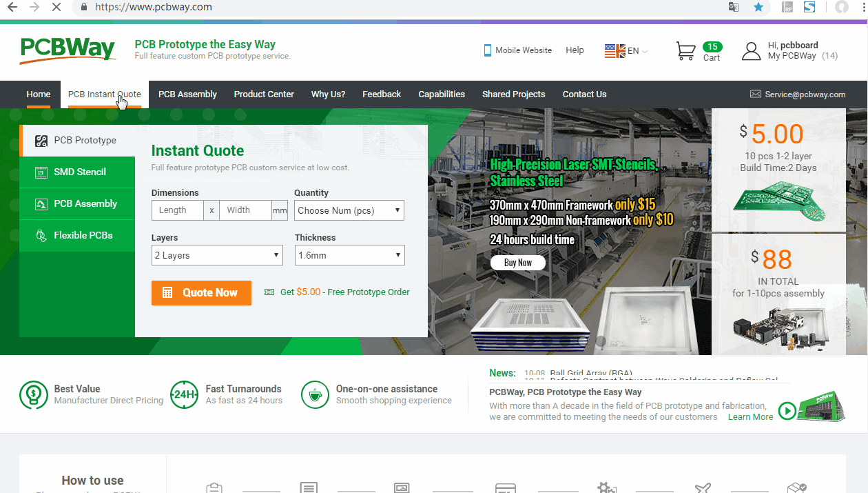Focus the browser address bar URL

pos(154,8)
